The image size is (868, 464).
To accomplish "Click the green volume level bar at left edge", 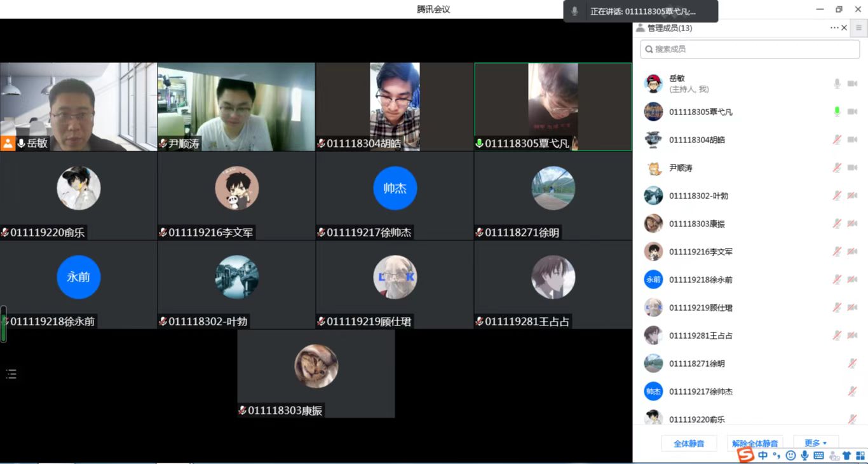I will pos(4,324).
